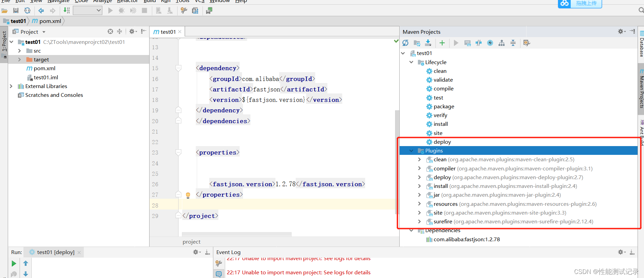Click Generate Sources and Update Folders icon
The image size is (644, 278).
(x=417, y=43)
